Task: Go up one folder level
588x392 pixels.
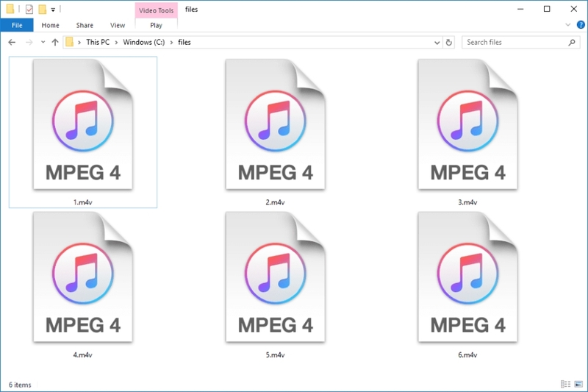Action: [x=55, y=42]
